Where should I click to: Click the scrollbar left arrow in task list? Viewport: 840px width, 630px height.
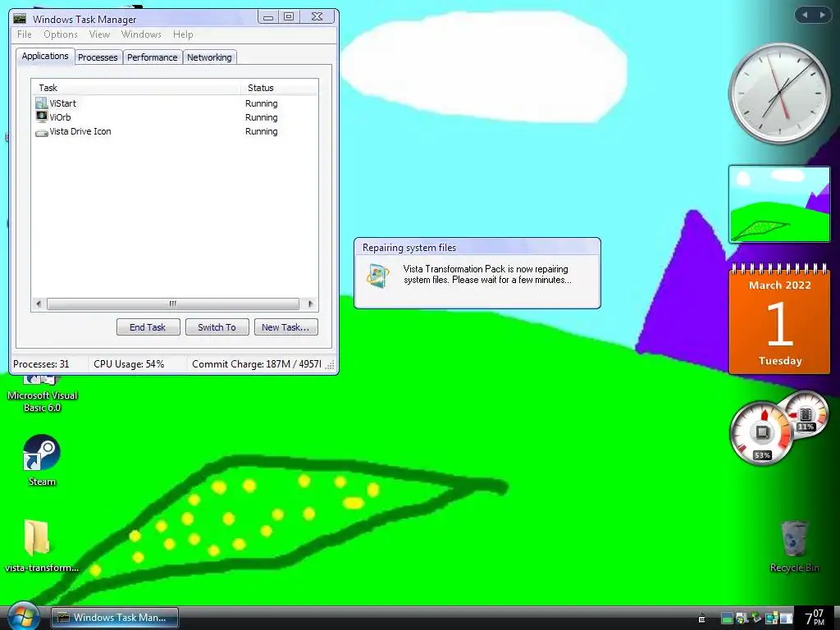pyautogui.click(x=38, y=304)
